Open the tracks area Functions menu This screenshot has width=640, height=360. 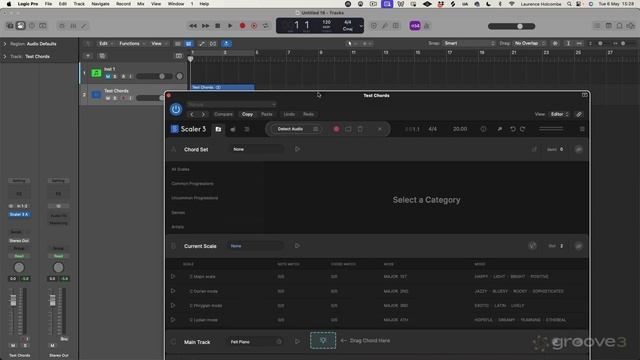pyautogui.click(x=131, y=44)
